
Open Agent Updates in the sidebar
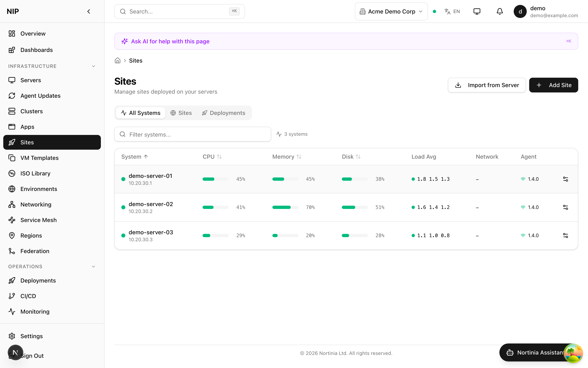tap(52, 96)
